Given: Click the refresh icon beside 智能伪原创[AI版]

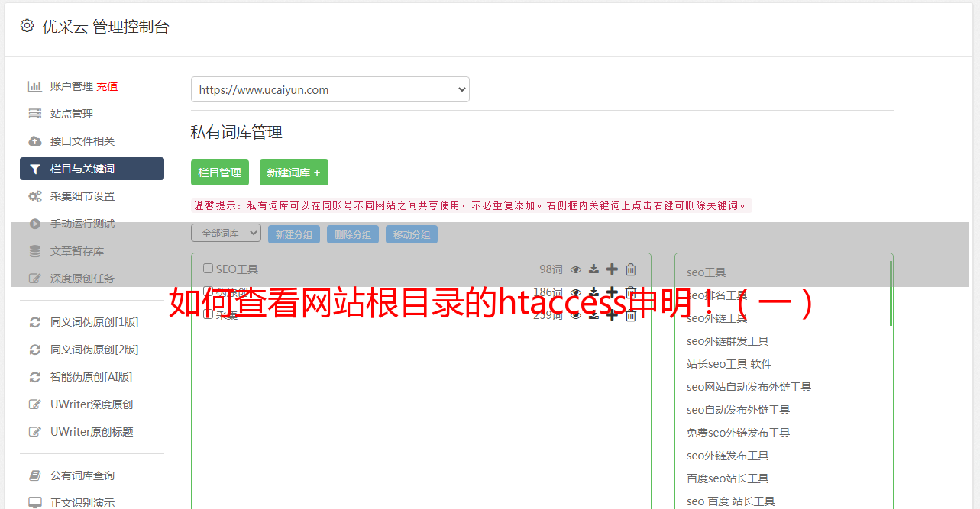Looking at the screenshot, I should pos(34,377).
